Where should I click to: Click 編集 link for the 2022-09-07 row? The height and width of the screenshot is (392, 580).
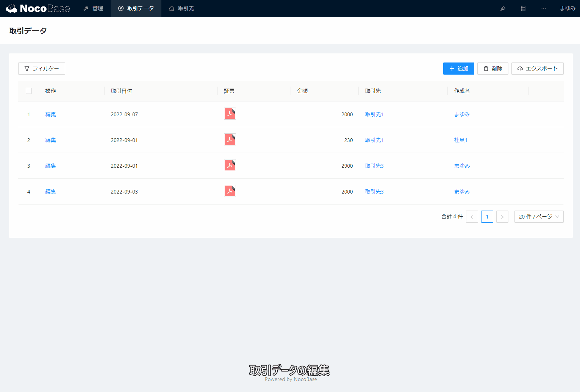[50, 114]
